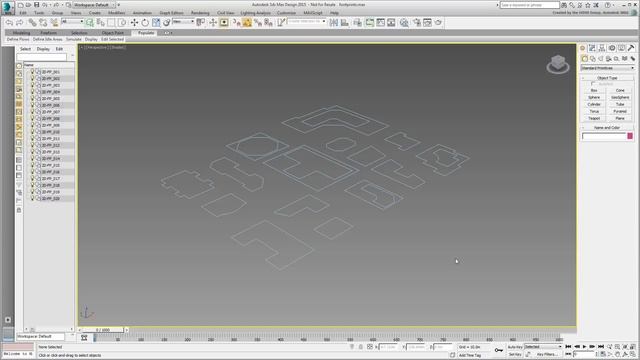Open the Material Editor icon
The image size is (640, 360).
[x=404, y=23]
